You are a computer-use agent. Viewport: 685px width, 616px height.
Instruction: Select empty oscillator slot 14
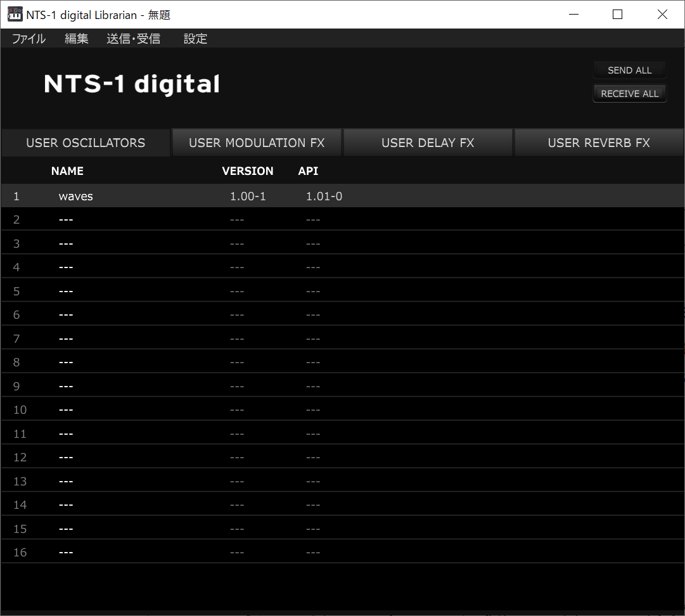click(x=342, y=505)
